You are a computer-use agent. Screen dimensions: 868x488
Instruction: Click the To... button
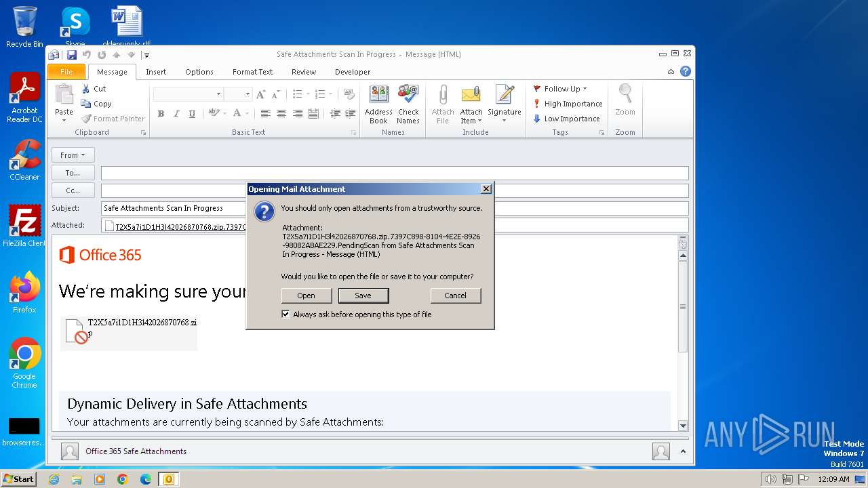point(73,173)
